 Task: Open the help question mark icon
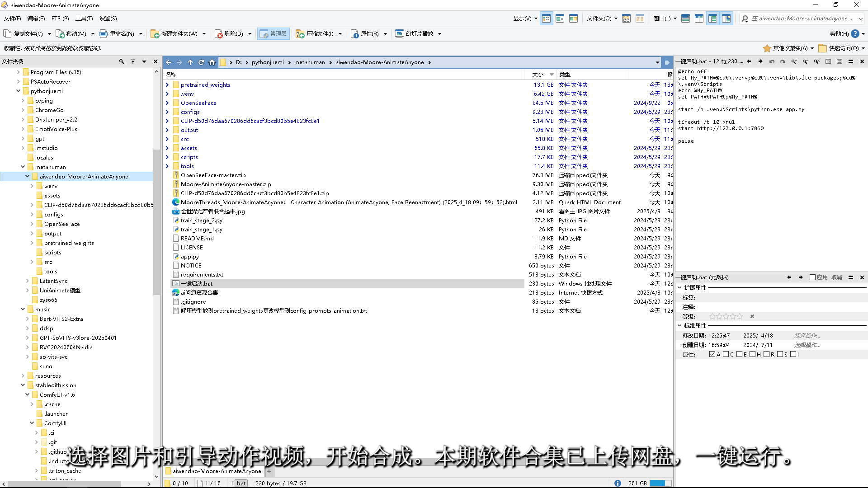point(855,34)
